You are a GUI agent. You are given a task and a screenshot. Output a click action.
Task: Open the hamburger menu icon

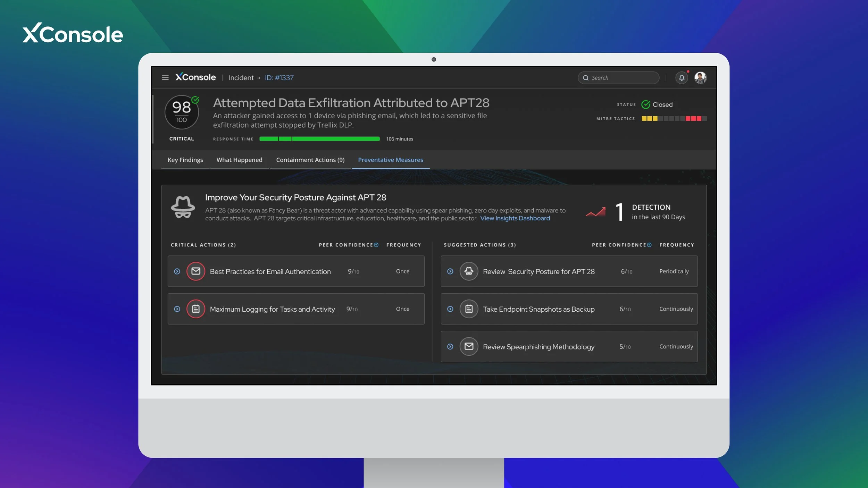[x=165, y=78]
